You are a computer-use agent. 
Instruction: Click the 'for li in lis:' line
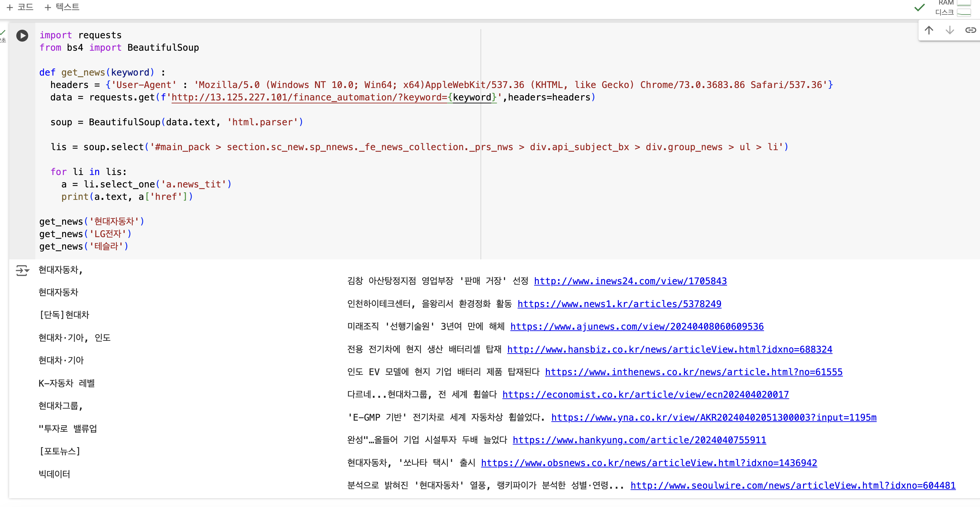pyautogui.click(x=89, y=172)
